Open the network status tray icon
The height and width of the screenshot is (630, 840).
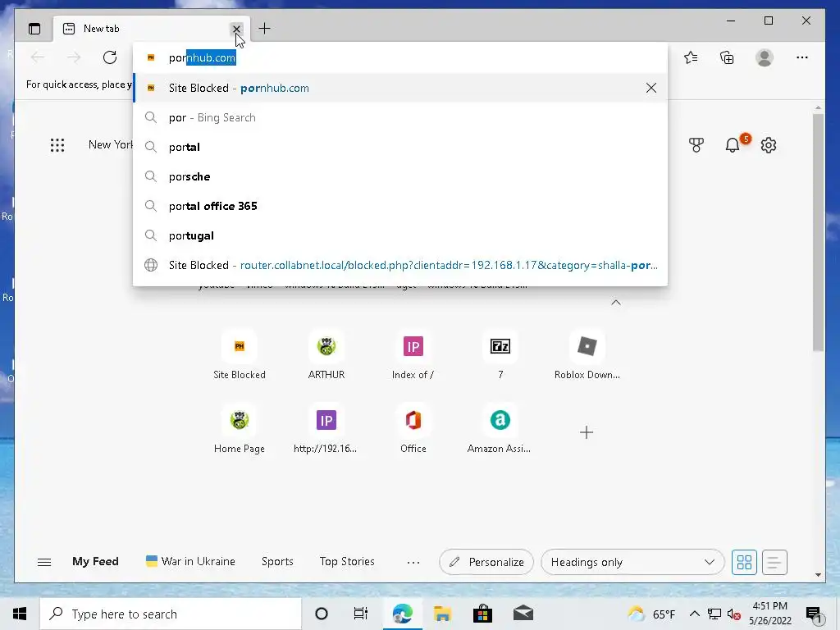[714, 614]
